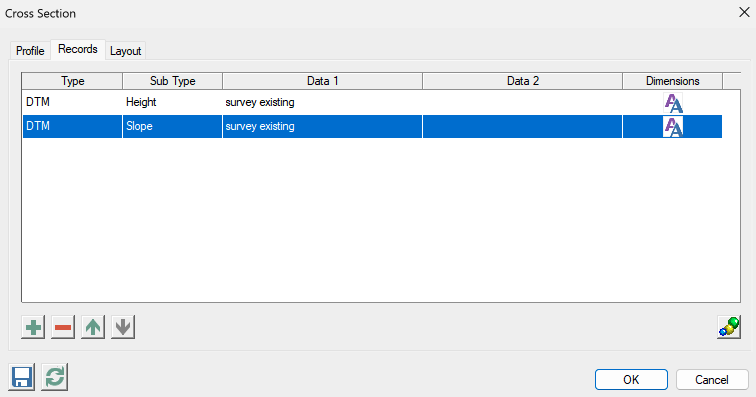Remove record with the red minus icon
Screen dimensions: 756x397
pos(63,328)
